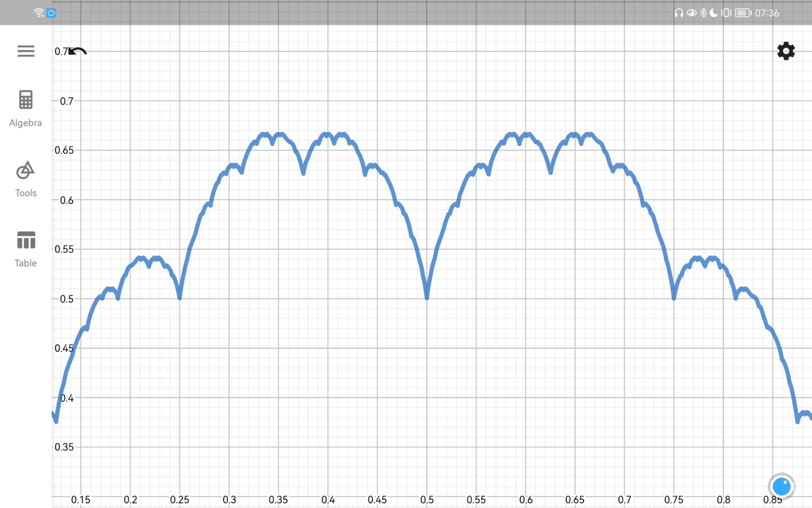Tap the blue sync icon in status bar
This screenshot has width=812, height=508.
click(x=52, y=13)
